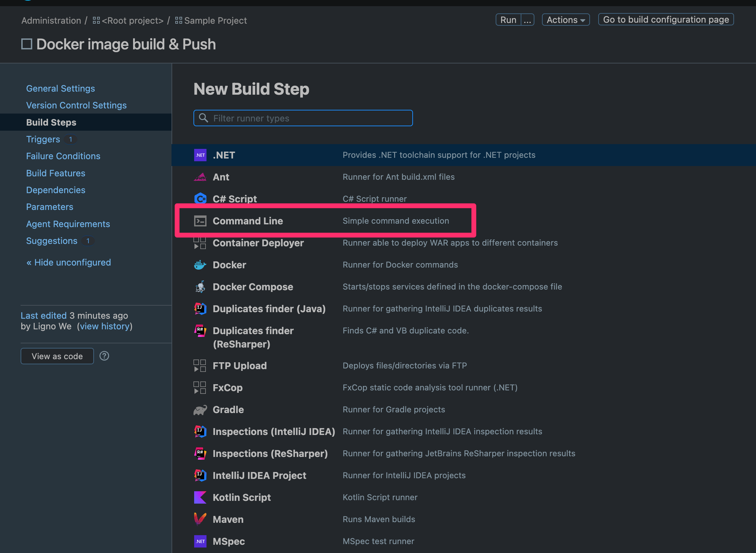Viewport: 756px width, 553px height.
Task: Open the Run options ellipsis menu
Action: pos(527,20)
